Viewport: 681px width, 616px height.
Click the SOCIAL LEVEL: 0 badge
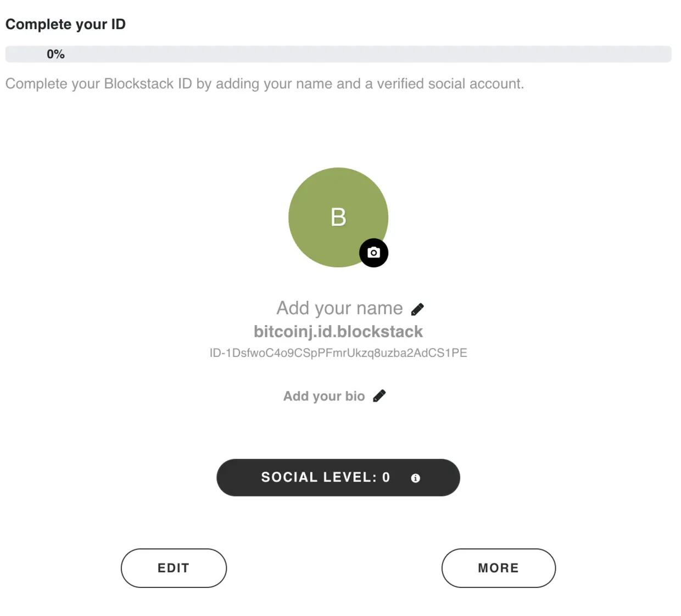click(x=326, y=477)
